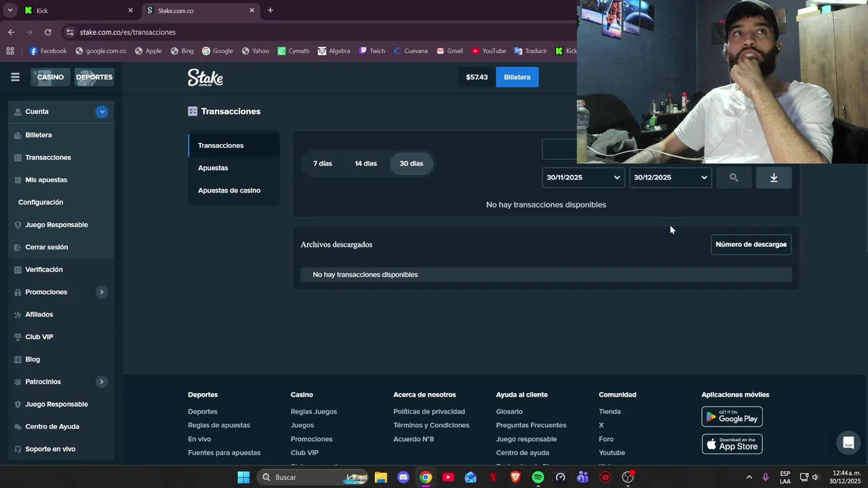Viewport: 868px width, 488px height.
Task: Click the Windows Buscar search box
Action: click(x=313, y=477)
